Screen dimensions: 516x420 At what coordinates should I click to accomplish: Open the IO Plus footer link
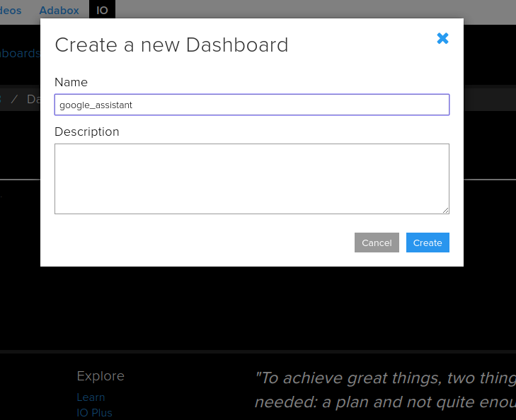pos(94,412)
